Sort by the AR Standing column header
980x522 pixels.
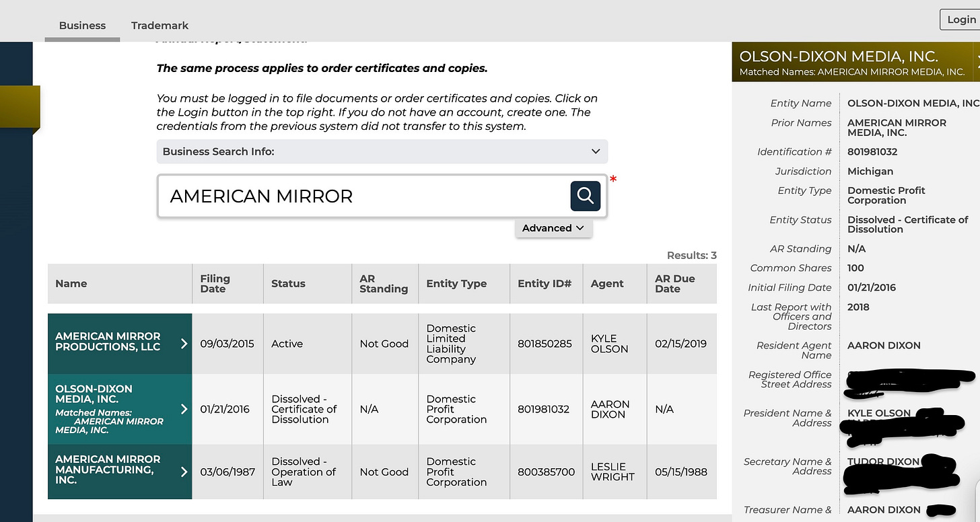tap(384, 283)
